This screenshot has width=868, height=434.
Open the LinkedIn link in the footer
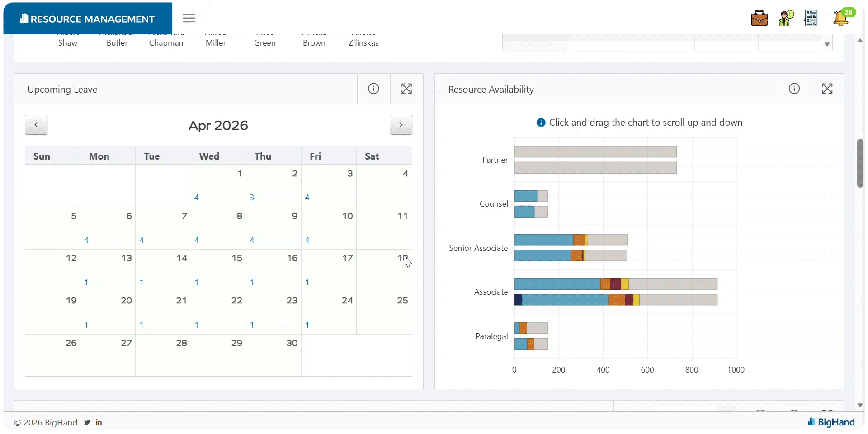tap(99, 422)
